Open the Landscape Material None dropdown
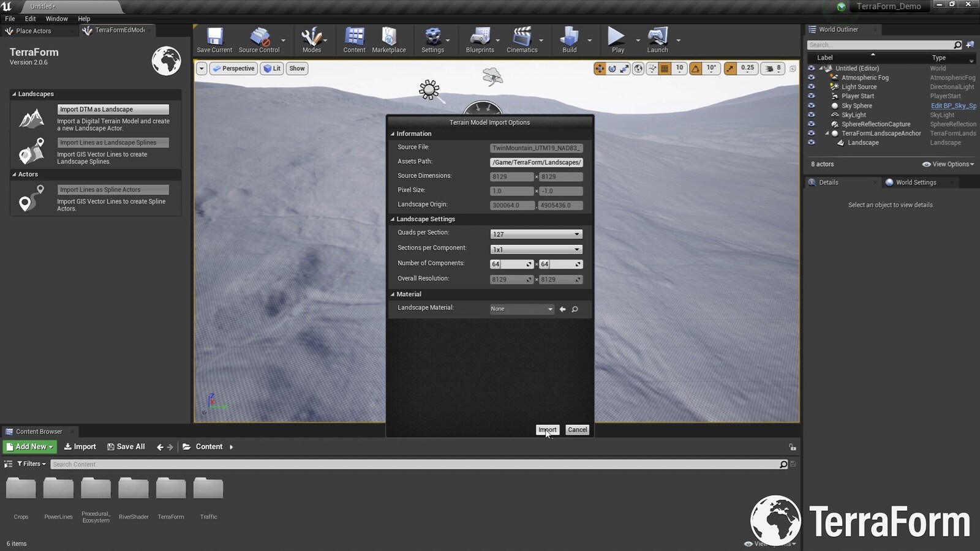980x551 pixels. pyautogui.click(x=521, y=309)
